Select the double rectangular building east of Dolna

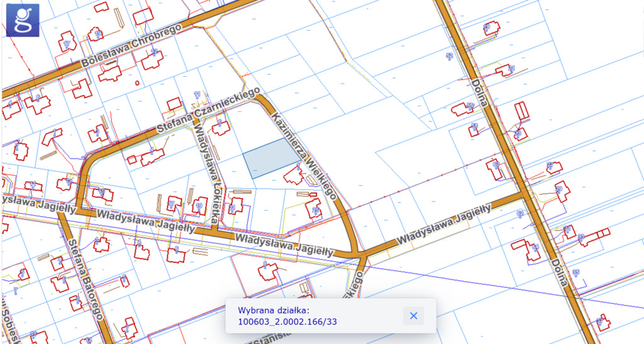[522, 111]
